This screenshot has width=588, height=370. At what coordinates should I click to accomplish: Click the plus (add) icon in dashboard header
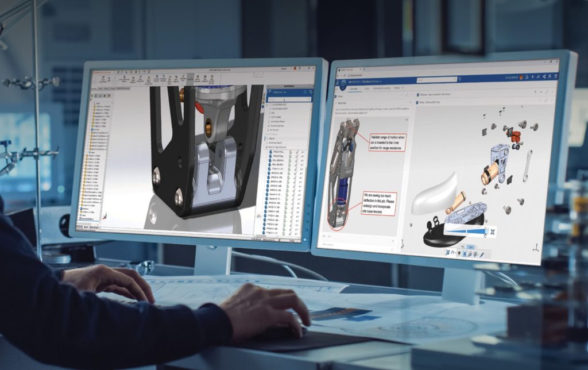[x=532, y=76]
